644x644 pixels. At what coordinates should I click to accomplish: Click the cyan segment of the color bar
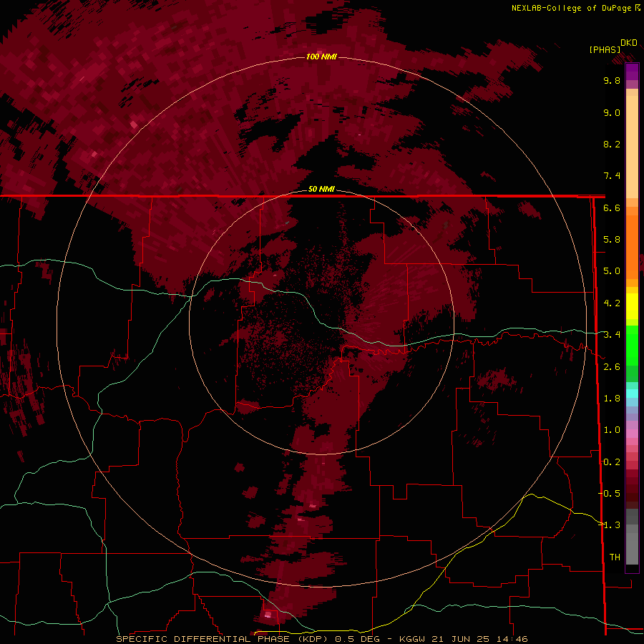(x=632, y=394)
